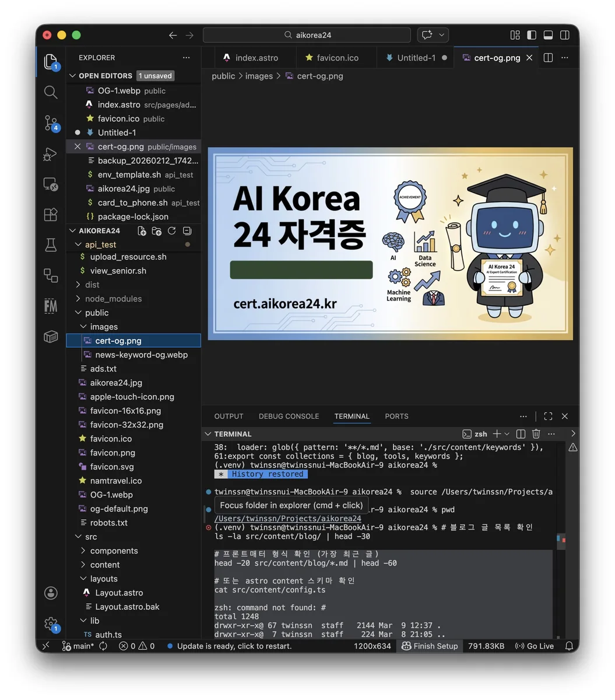Switch to the DEBUG CONSOLE tab
The width and height of the screenshot is (615, 700).
(x=289, y=416)
